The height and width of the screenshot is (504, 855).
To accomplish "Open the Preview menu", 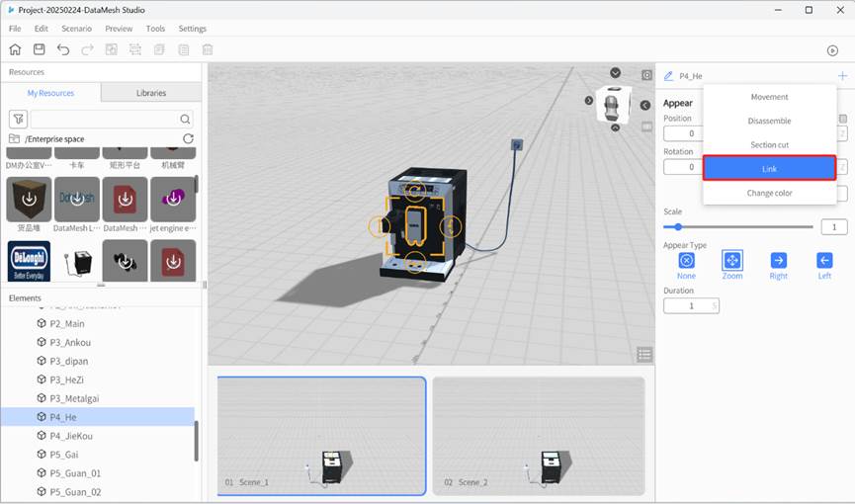I will pyautogui.click(x=119, y=29).
